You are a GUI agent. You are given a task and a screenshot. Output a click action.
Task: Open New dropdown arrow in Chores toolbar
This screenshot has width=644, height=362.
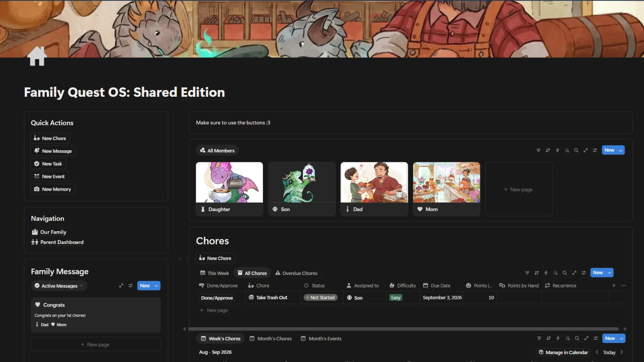point(609,273)
